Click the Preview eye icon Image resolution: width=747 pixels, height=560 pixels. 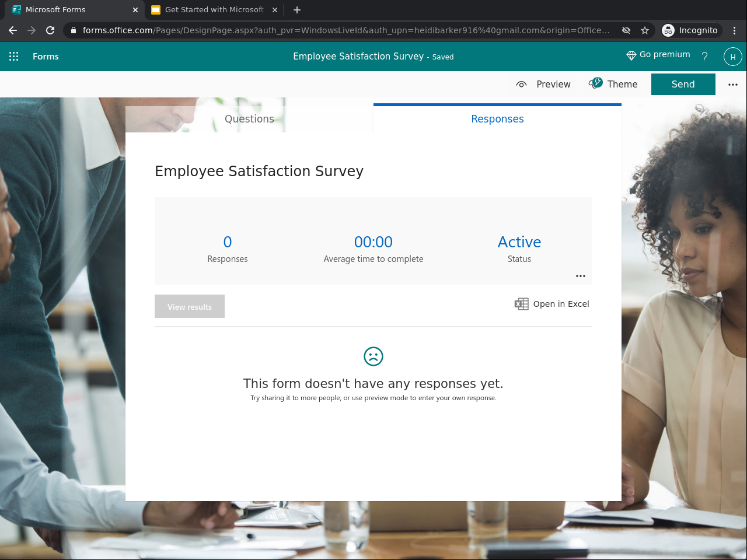pyautogui.click(x=522, y=85)
